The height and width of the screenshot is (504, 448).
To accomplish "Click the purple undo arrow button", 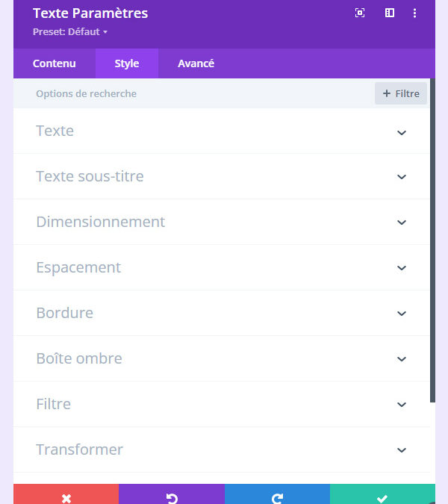I will click(x=172, y=497).
